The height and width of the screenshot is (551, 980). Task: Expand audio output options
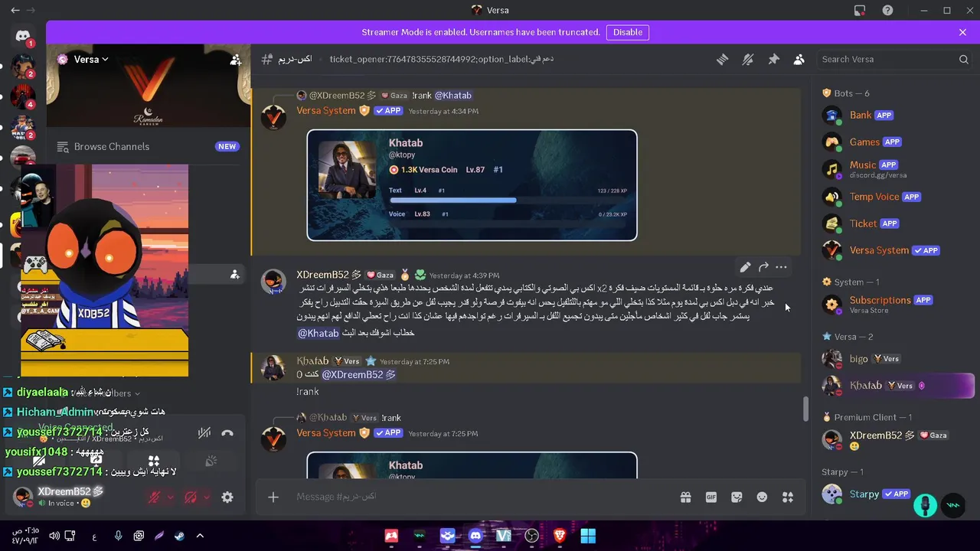point(206,497)
